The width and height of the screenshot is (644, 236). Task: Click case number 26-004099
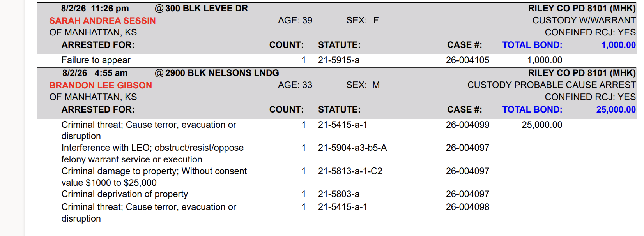click(467, 125)
